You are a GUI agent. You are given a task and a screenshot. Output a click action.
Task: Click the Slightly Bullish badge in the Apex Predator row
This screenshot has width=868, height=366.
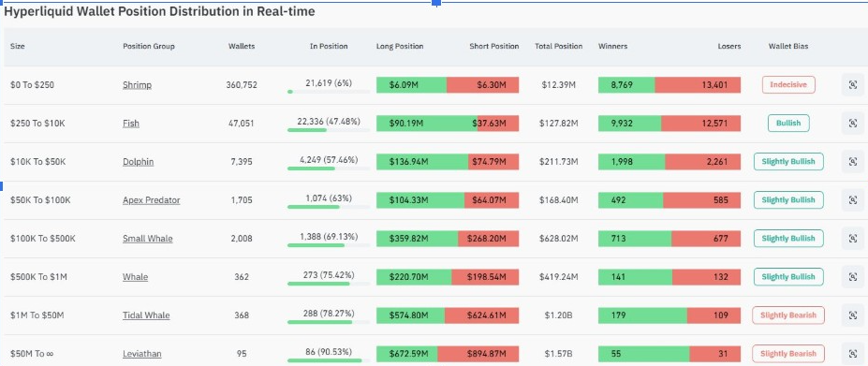tap(788, 200)
